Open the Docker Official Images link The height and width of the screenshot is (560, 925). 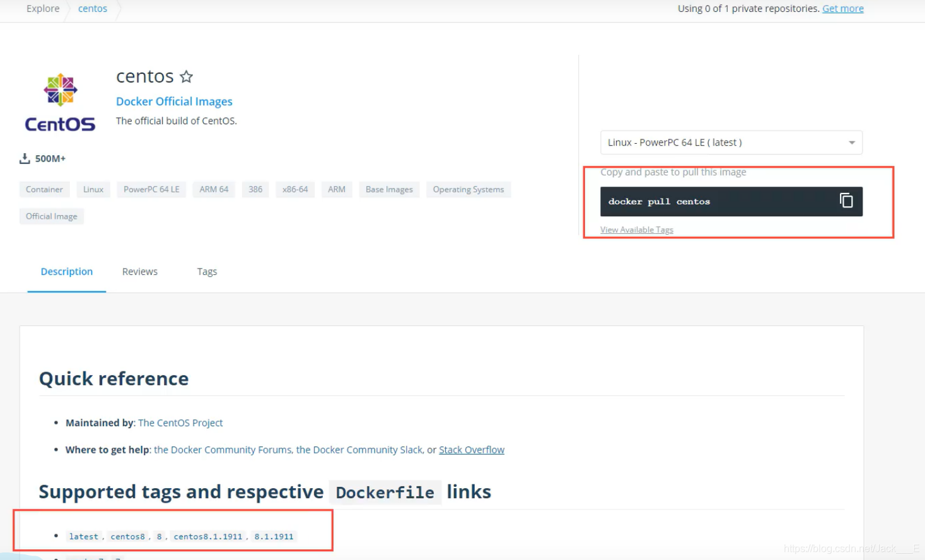(x=174, y=101)
